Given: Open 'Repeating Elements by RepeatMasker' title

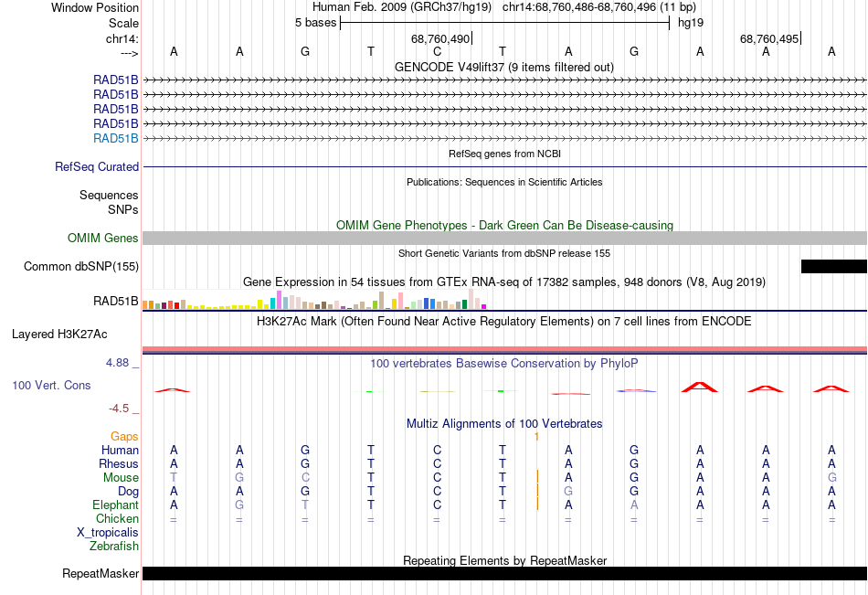Looking at the screenshot, I should (x=504, y=560).
